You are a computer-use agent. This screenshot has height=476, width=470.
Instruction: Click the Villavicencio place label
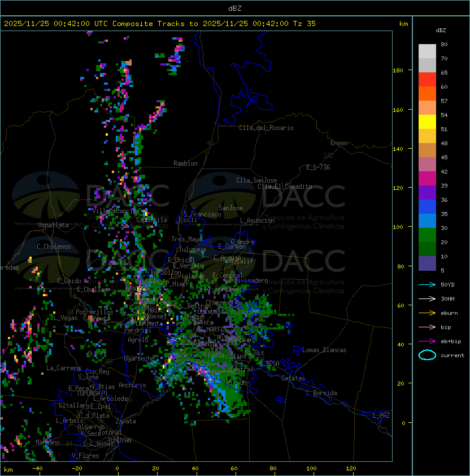[x=113, y=211]
